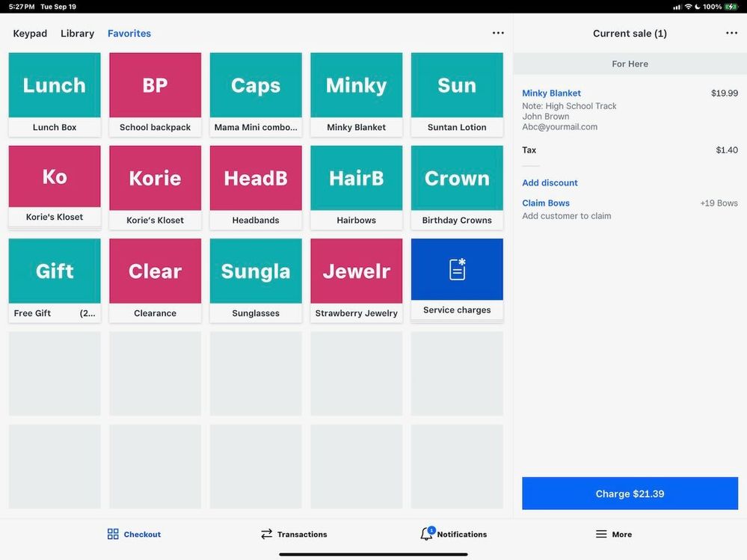The image size is (747, 560).
Task: Change the For Here dining option
Action: tap(630, 64)
